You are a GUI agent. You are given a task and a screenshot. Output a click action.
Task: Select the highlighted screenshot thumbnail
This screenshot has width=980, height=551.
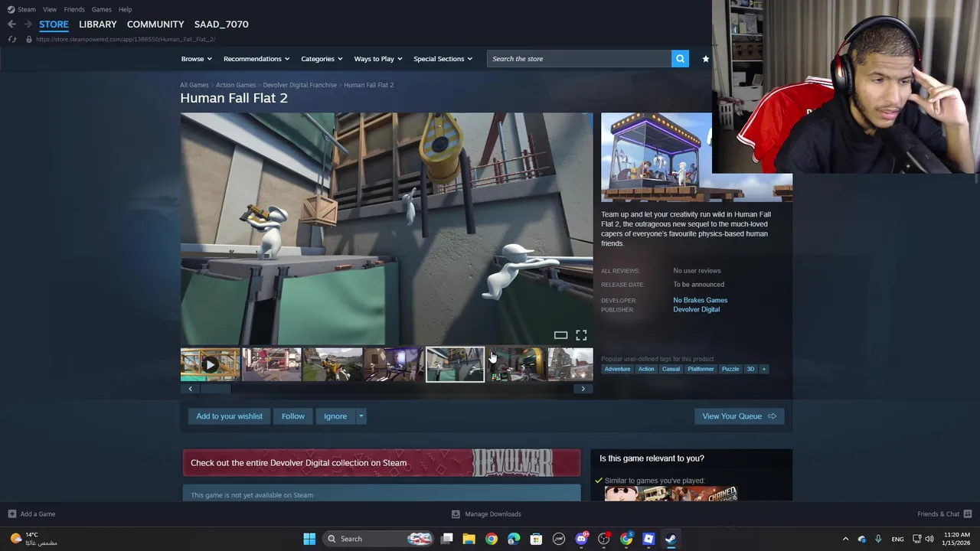coord(455,365)
